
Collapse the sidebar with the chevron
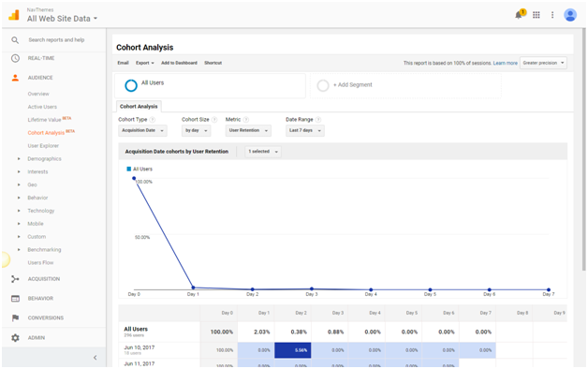95,358
